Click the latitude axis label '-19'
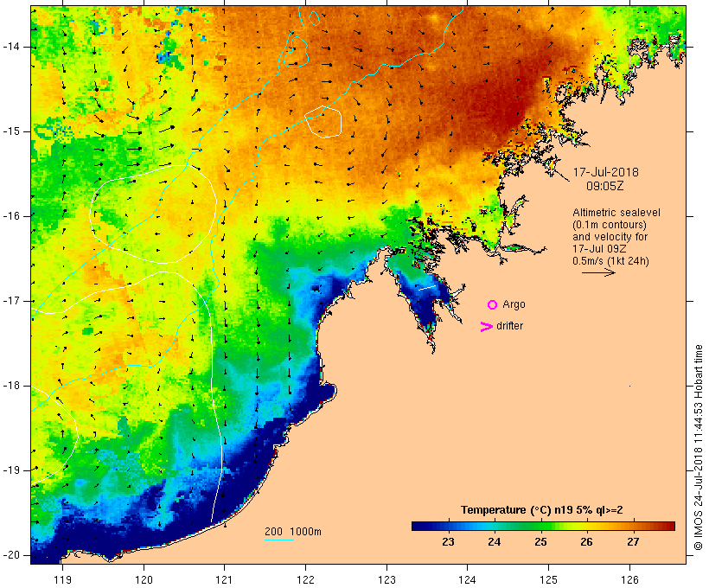The image size is (709, 588). (x=11, y=470)
